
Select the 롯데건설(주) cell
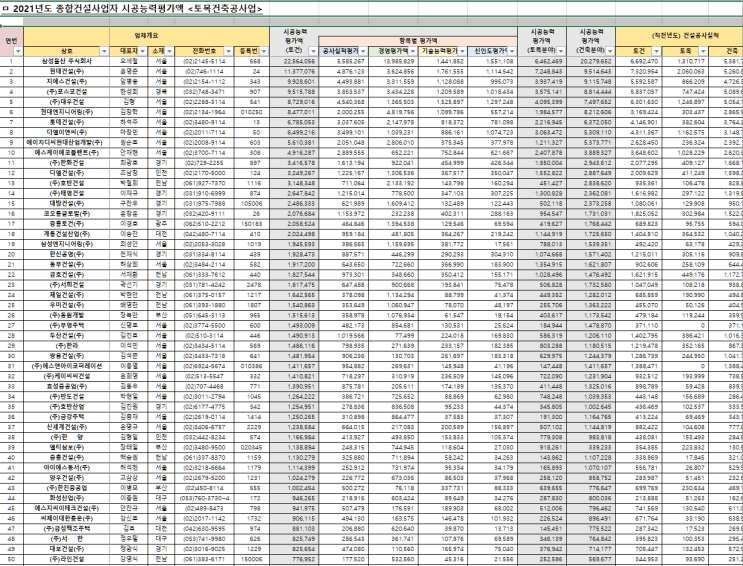pos(66,122)
